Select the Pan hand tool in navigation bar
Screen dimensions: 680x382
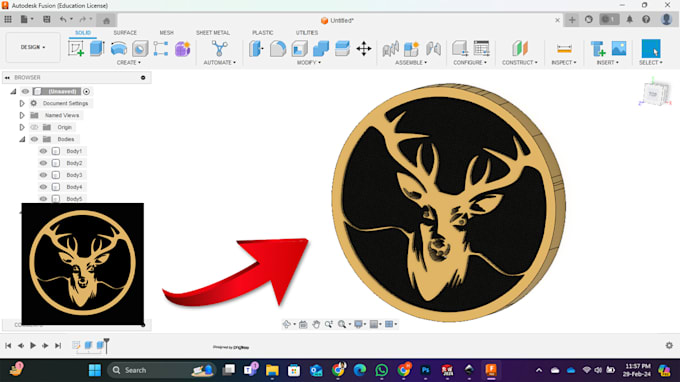point(316,324)
